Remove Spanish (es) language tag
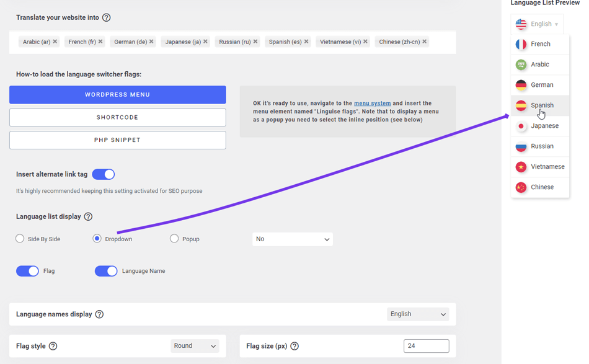 point(306,42)
